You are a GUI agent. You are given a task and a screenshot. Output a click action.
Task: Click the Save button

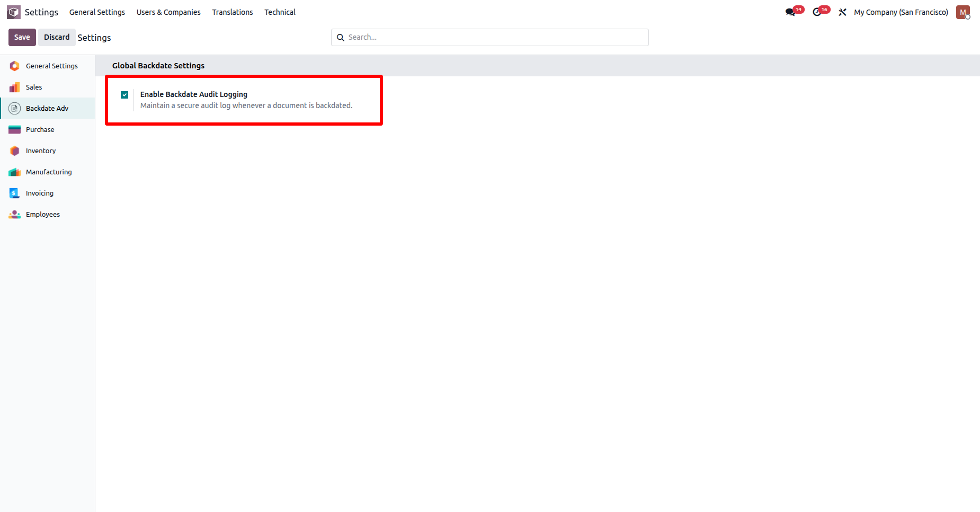coord(22,37)
